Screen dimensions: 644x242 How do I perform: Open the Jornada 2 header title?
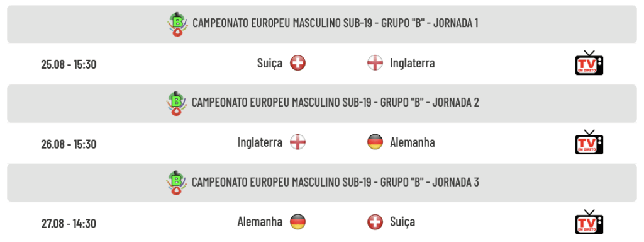pyautogui.click(x=335, y=103)
